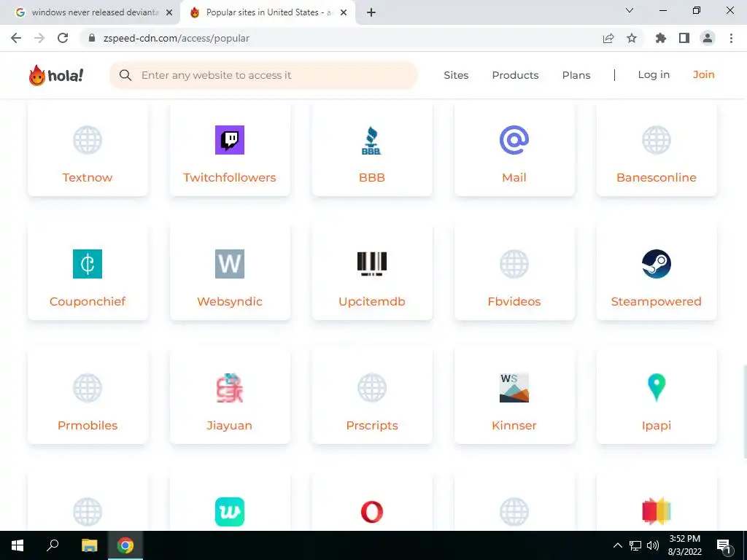
Task: Reload the current page
Action: (63, 38)
